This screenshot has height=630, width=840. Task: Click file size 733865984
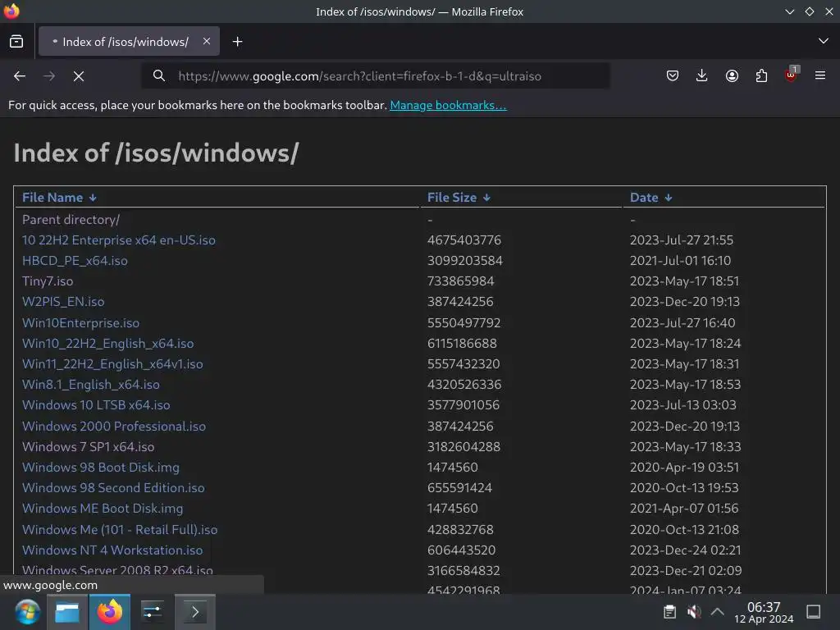(461, 281)
